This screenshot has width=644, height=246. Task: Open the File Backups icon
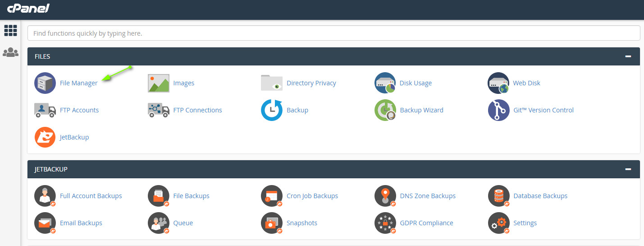[159, 196]
